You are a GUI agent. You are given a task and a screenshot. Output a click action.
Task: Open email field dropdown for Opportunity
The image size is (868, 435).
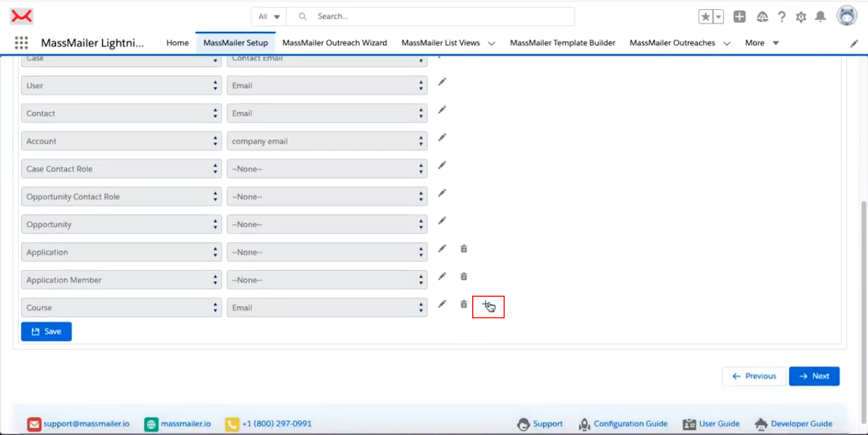click(327, 224)
